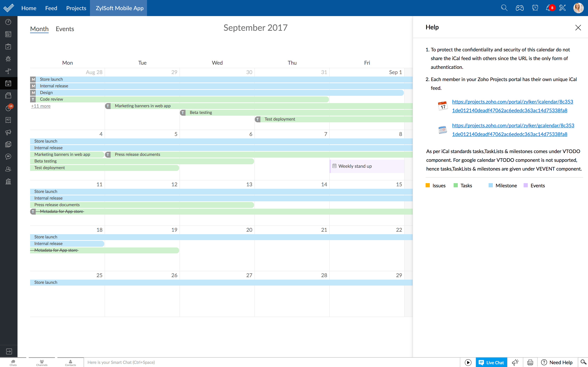The height and width of the screenshot is (367, 588).
Task: Open the Timesheet timer icon showing 18
Action: pyautogui.click(x=8, y=108)
